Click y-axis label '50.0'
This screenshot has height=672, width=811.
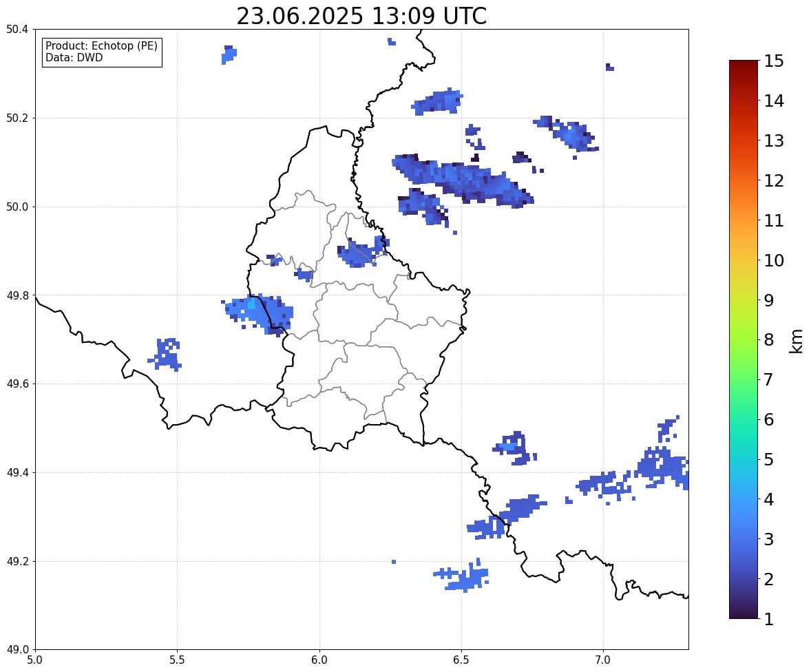pyautogui.click(x=17, y=207)
